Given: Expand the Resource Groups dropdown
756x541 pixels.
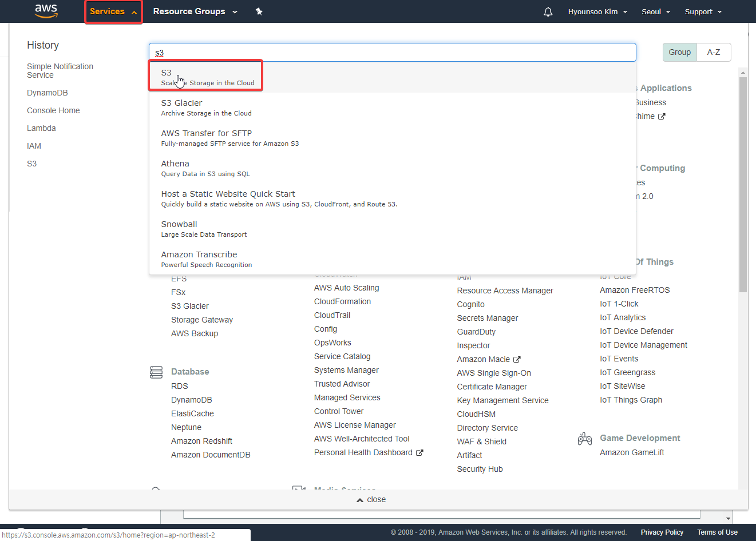Looking at the screenshot, I should pyautogui.click(x=195, y=11).
